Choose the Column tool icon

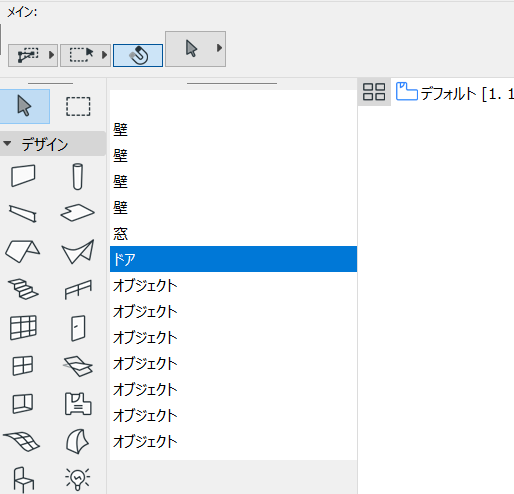[78, 176]
